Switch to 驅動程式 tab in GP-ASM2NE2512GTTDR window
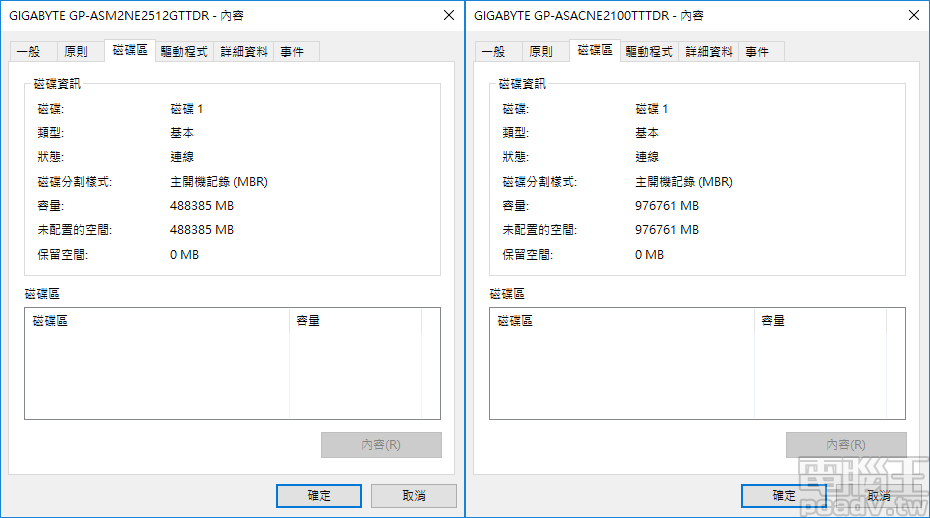Viewport: 930px width, 518px height. [x=184, y=52]
